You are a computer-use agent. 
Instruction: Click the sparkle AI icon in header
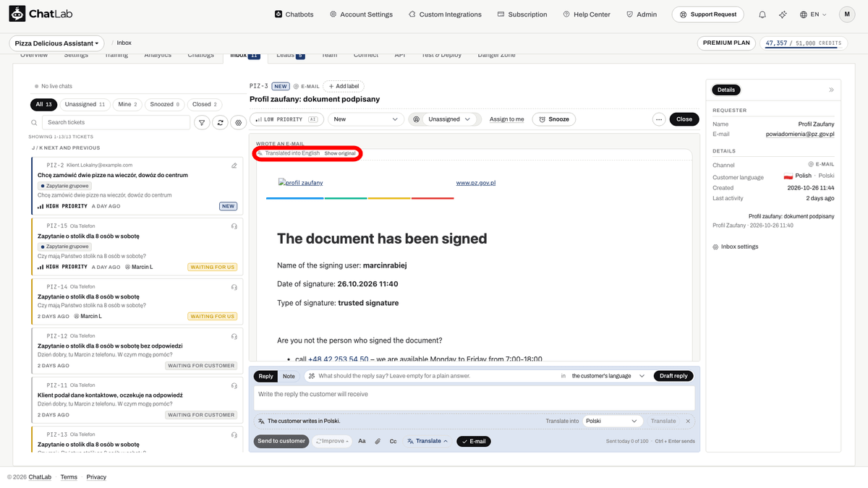tap(783, 14)
